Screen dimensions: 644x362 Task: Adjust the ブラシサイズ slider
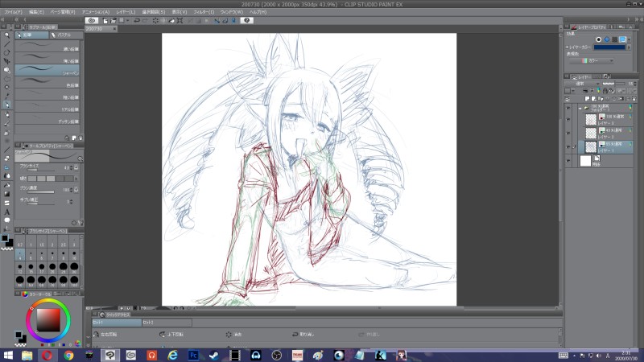point(41,170)
